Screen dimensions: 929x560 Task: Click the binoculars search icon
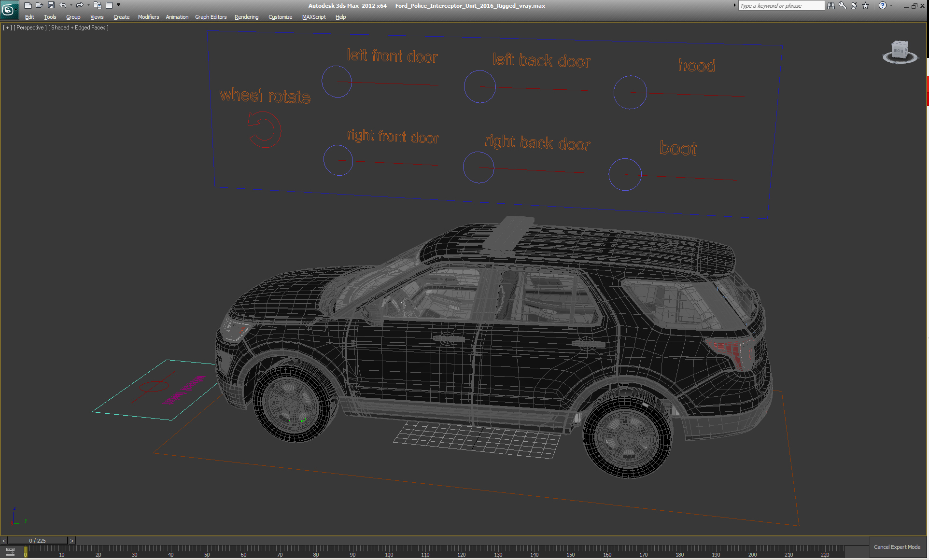point(831,5)
